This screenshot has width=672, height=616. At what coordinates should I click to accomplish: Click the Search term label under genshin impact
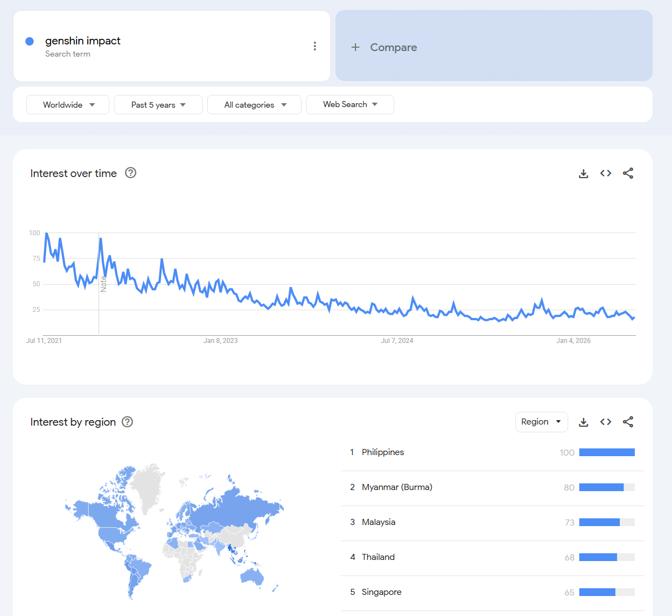click(68, 54)
